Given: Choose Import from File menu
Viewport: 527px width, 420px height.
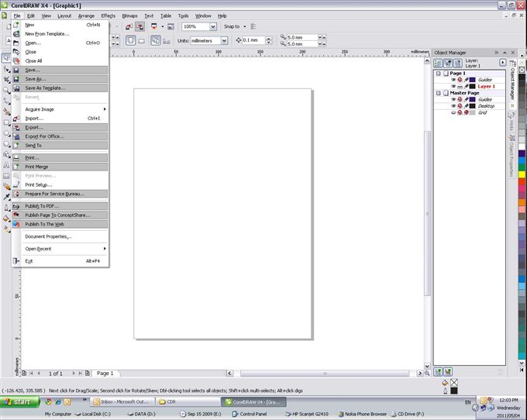Looking at the screenshot, I should 60,119.
